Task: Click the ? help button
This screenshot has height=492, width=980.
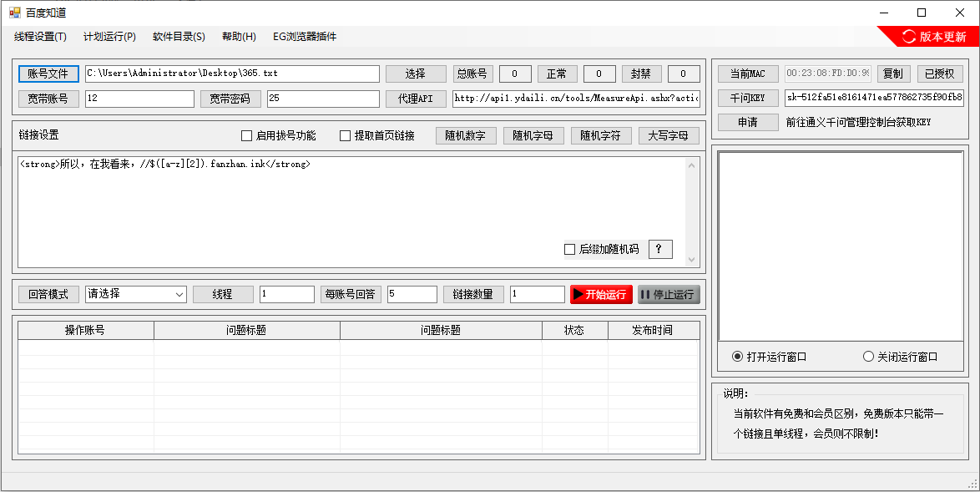Action: [660, 249]
